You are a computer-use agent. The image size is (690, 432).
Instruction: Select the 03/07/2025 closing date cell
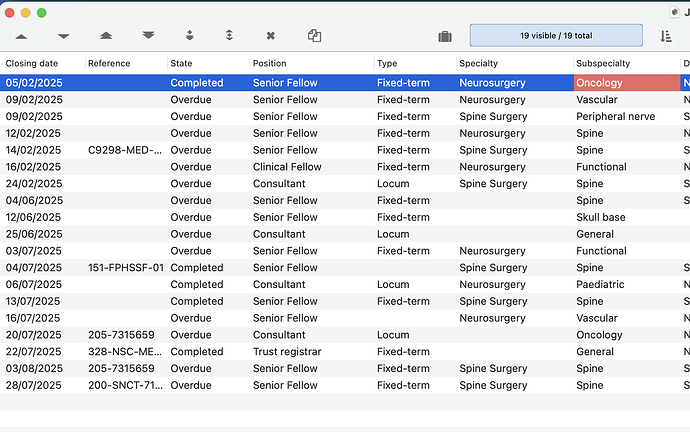click(x=33, y=251)
